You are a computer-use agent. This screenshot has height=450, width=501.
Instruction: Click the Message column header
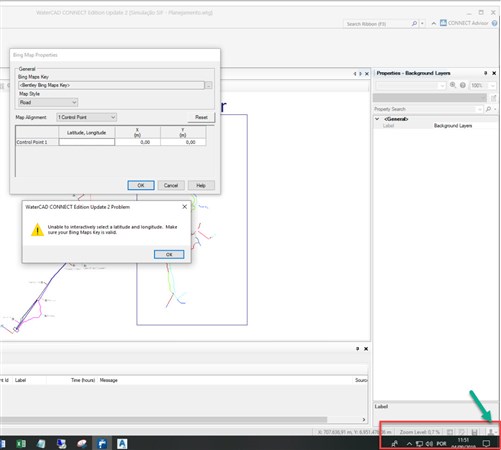pos(109,380)
